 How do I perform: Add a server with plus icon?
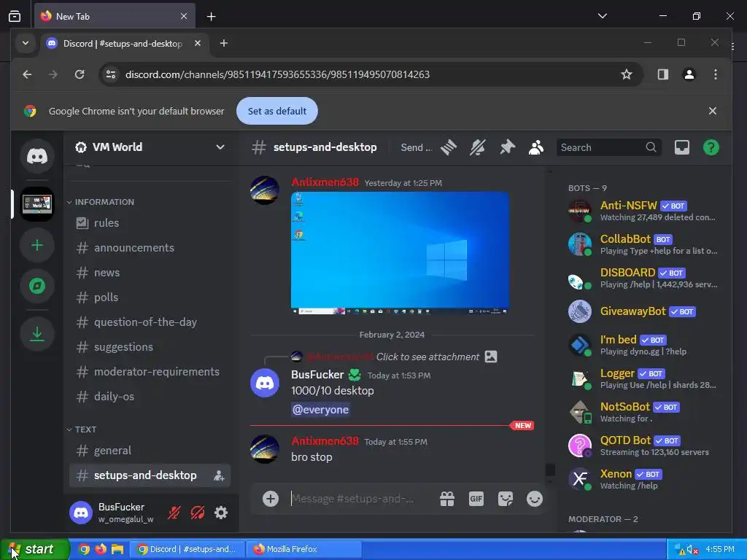click(37, 245)
